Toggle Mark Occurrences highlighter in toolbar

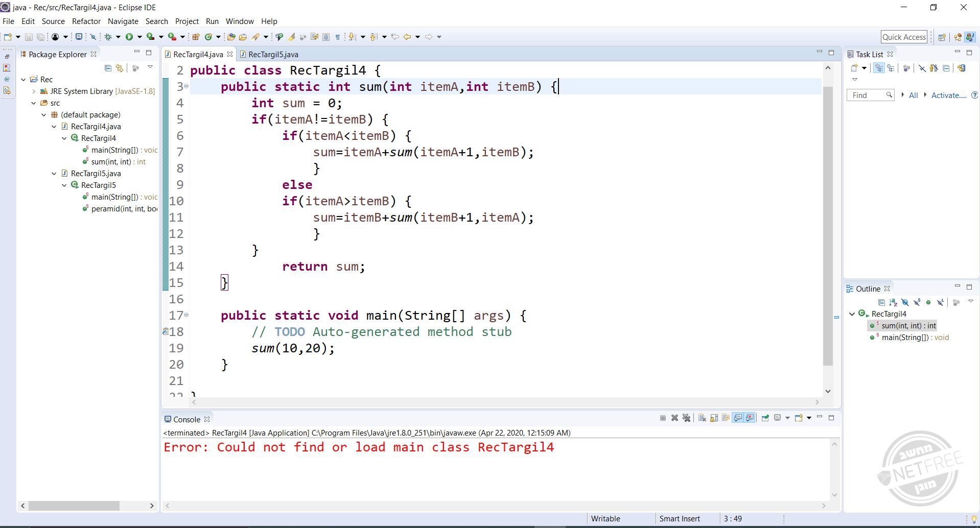click(x=291, y=37)
